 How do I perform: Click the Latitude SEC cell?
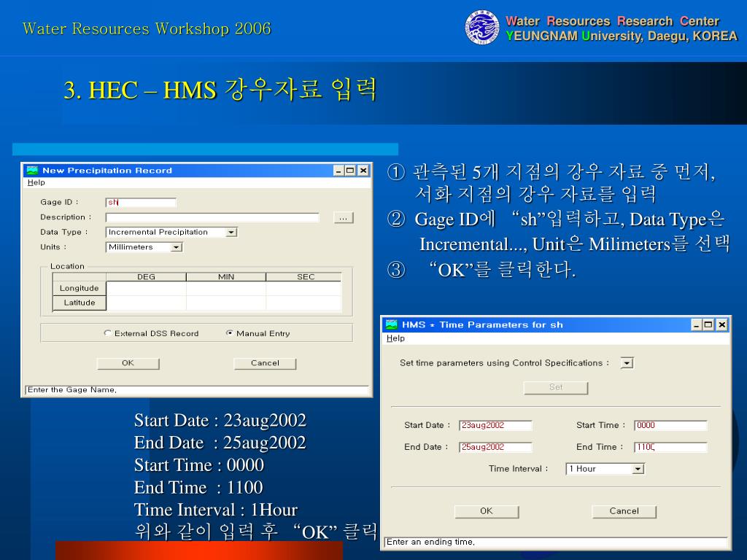pos(304,303)
